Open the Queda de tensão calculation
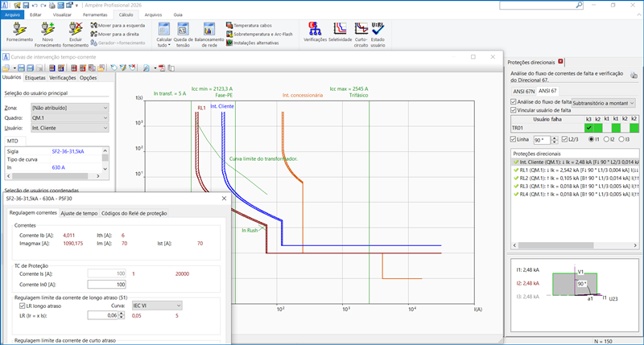The width and height of the screenshot is (644, 345). click(184, 30)
